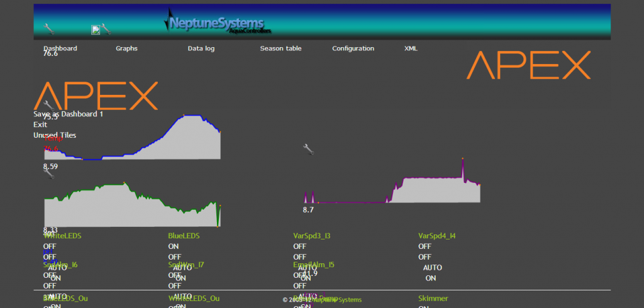
Task: Open the Dashboard menu item
Action: click(x=60, y=48)
